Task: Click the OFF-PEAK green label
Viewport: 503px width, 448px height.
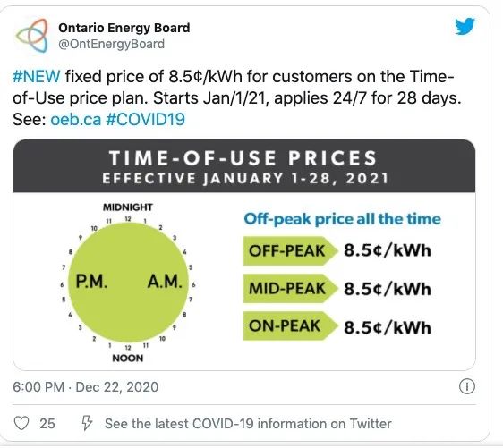Action: tap(290, 250)
